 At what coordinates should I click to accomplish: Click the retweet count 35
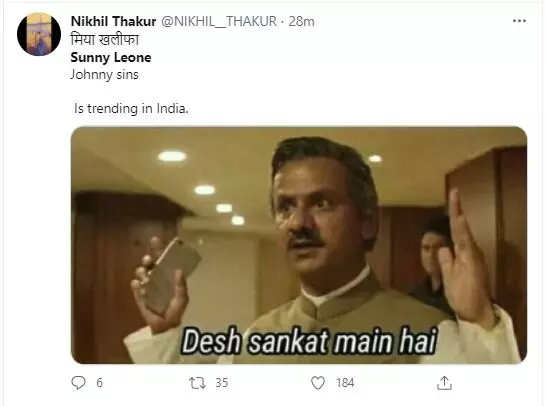tap(221, 383)
